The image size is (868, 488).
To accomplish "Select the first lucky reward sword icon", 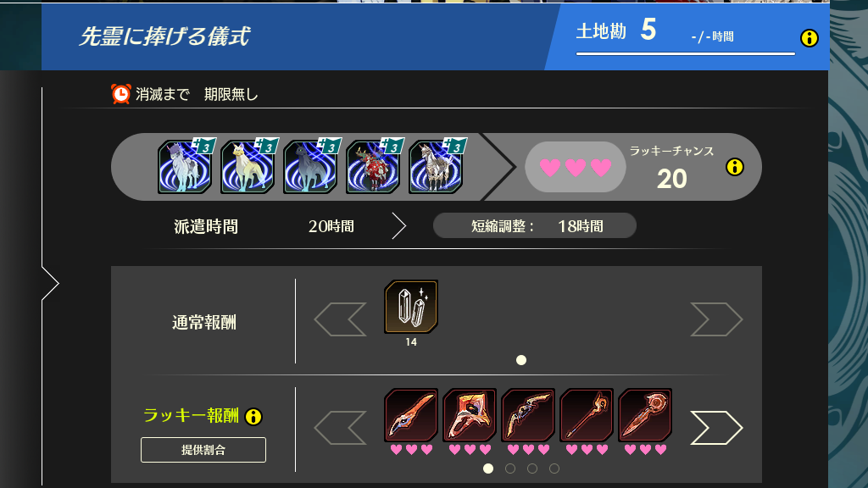I will tap(411, 415).
